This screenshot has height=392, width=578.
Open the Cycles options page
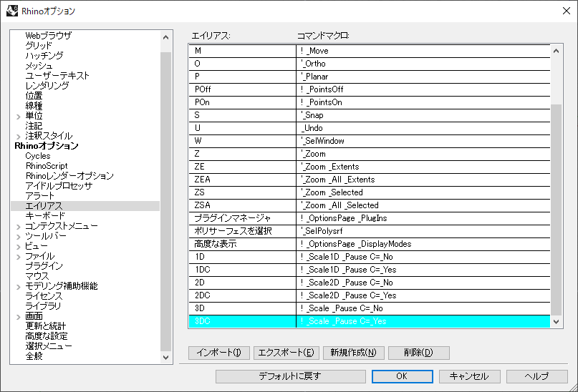(37, 156)
